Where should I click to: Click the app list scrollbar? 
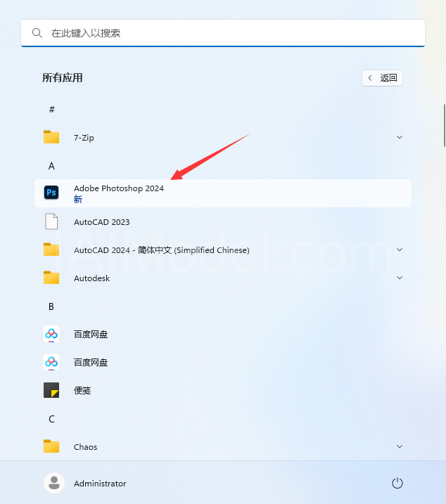coord(445,125)
